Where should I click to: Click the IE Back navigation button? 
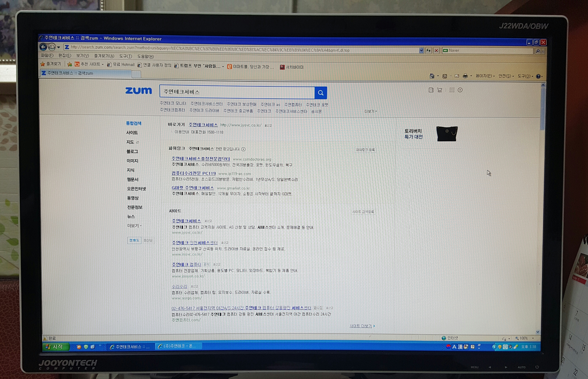click(x=43, y=47)
